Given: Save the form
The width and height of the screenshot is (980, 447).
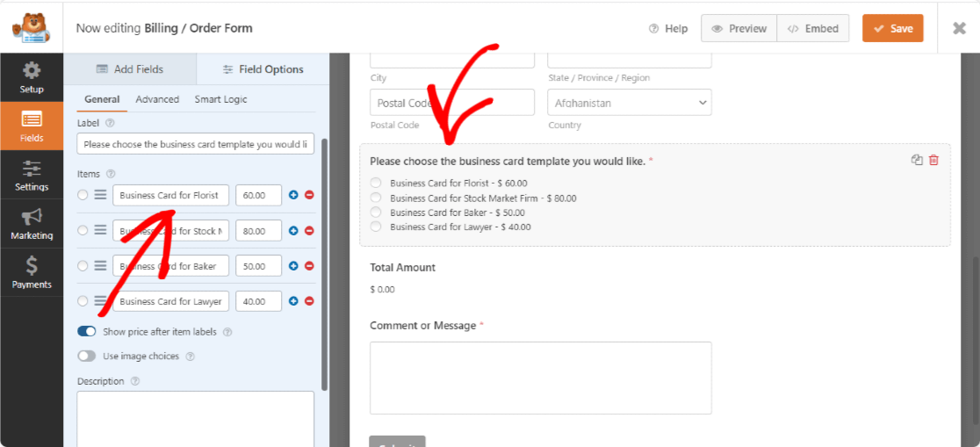Looking at the screenshot, I should [892, 29].
